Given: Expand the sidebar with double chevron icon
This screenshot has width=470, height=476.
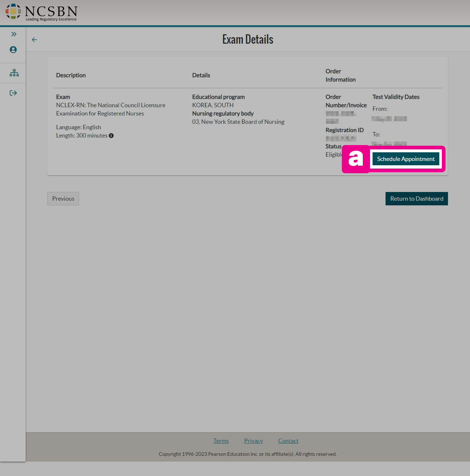Looking at the screenshot, I should (14, 34).
